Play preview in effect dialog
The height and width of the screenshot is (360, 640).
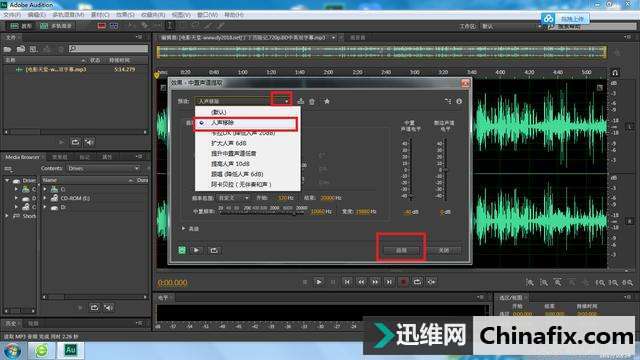196,250
